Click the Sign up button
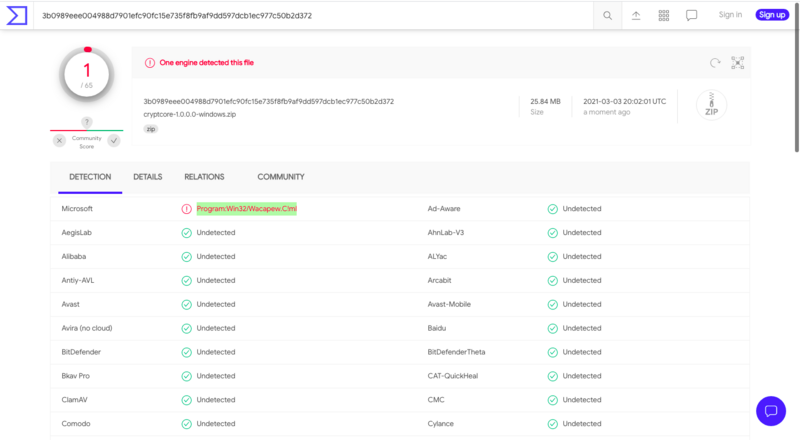The image size is (800, 440). 772,15
